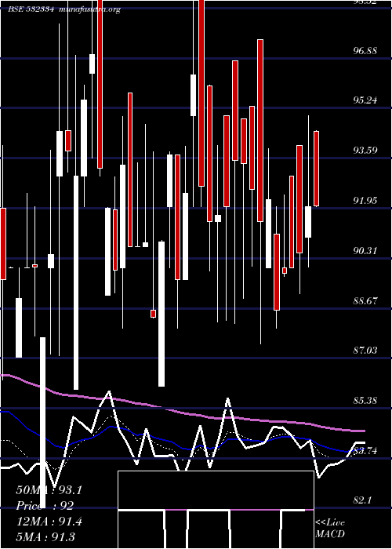Viewport: 392px width, 549px height.
Task: Click the 96.88 price axis label
Action: coord(365,51)
